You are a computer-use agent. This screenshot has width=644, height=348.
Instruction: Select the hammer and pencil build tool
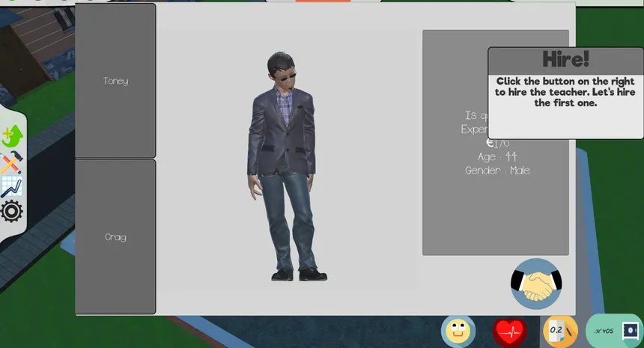(x=11, y=162)
